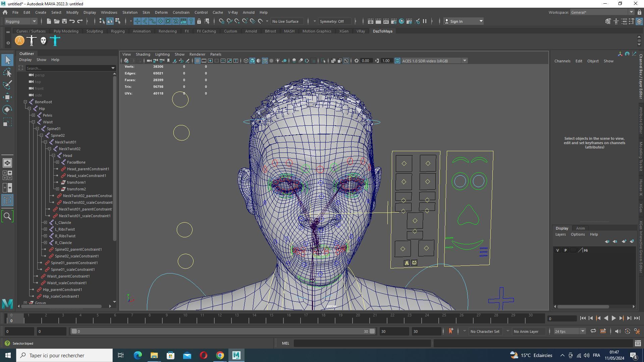Click the Save Scene icon in the toolbar

(x=64, y=21)
